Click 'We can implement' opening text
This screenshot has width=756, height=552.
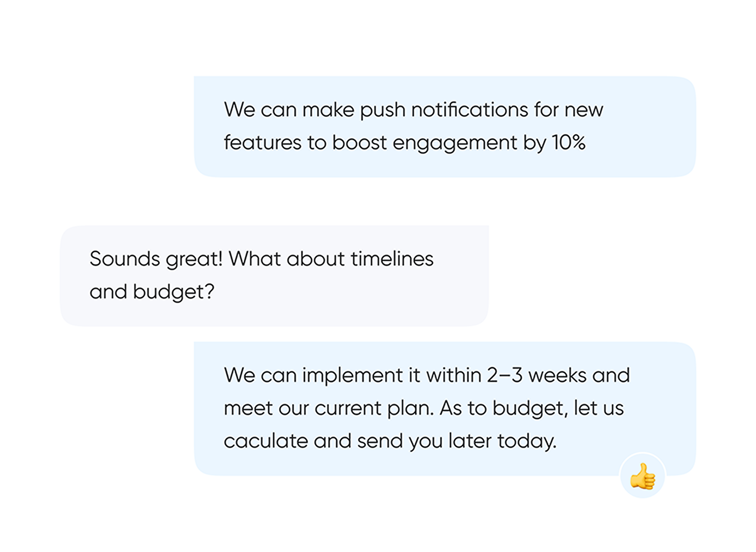click(313, 375)
